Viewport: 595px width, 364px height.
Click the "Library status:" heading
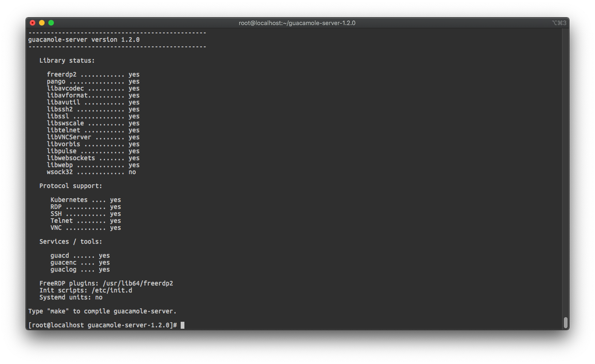click(67, 60)
